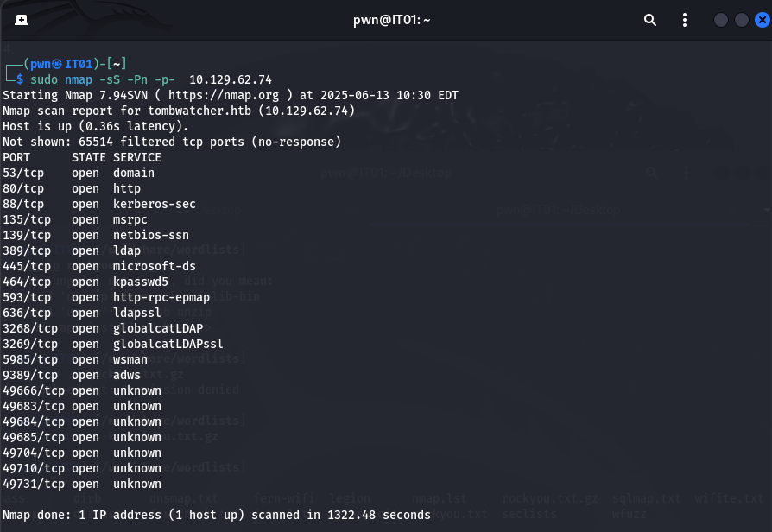The image size is (772, 532).
Task: Click the underlined sudo command word
Action: coord(44,79)
